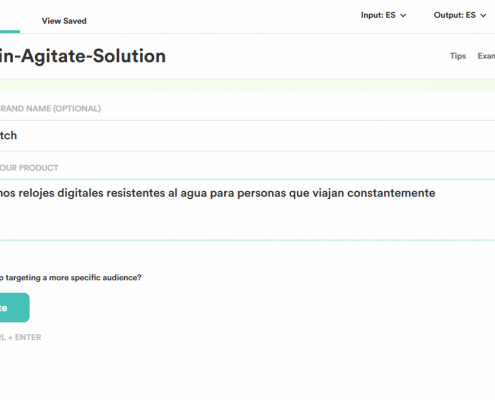Expand the Output: ES language dropdown
This screenshot has width=495, height=400.
[460, 15]
